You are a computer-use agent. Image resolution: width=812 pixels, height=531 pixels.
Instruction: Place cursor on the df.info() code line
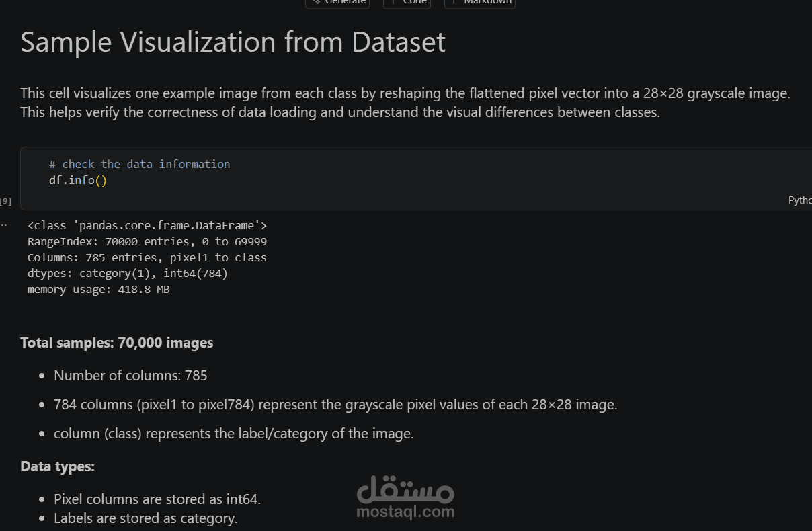pos(78,180)
